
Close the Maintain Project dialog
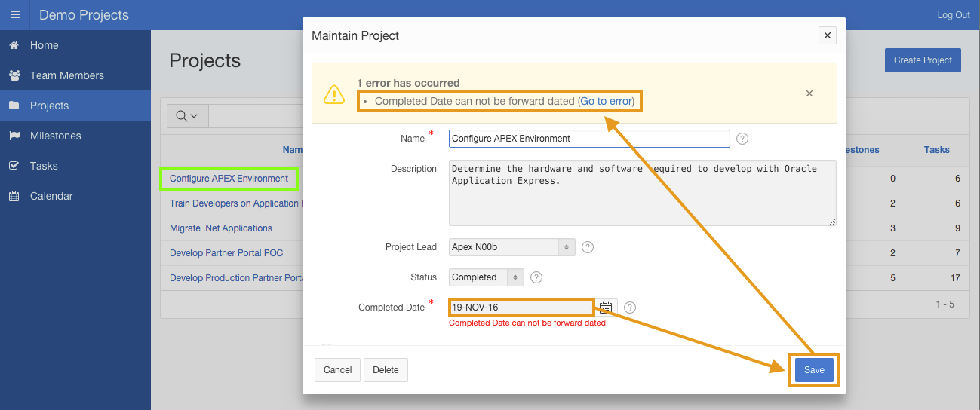[828, 35]
